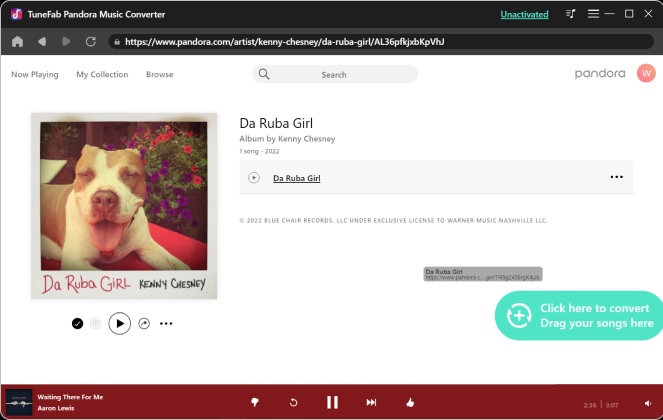Go to the home page icon
Screen dimensions: 663x420
click(17, 41)
